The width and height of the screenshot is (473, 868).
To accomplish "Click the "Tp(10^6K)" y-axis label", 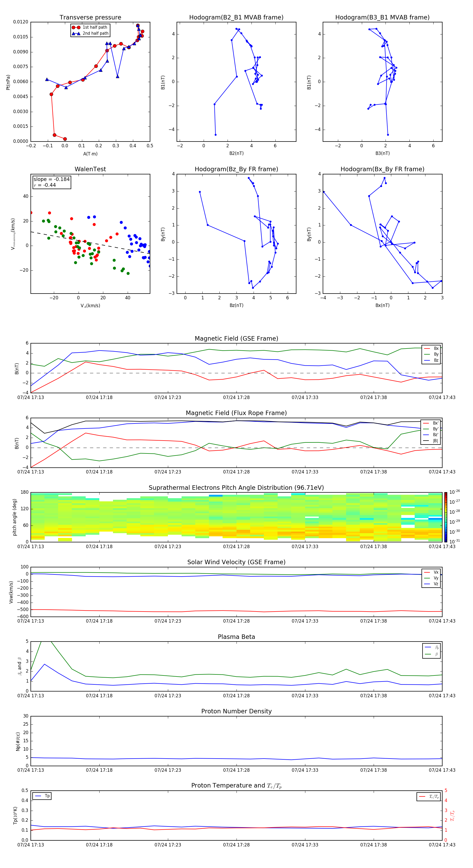I will (15, 815).
